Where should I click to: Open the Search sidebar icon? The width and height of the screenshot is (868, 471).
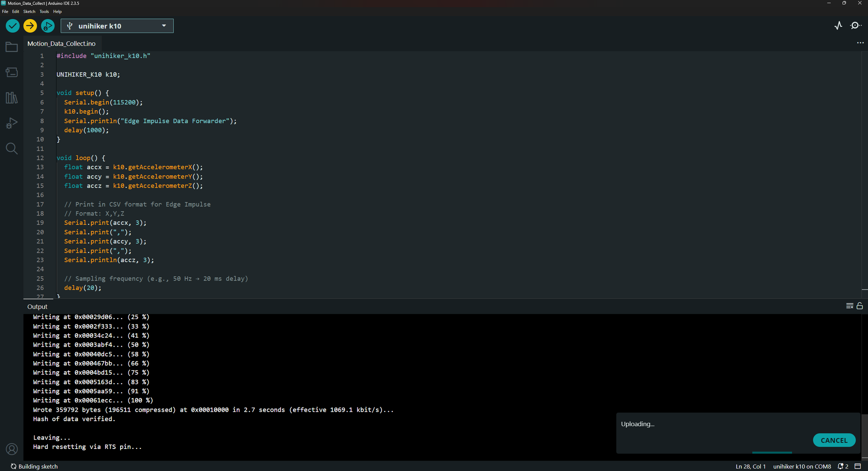(x=12, y=149)
